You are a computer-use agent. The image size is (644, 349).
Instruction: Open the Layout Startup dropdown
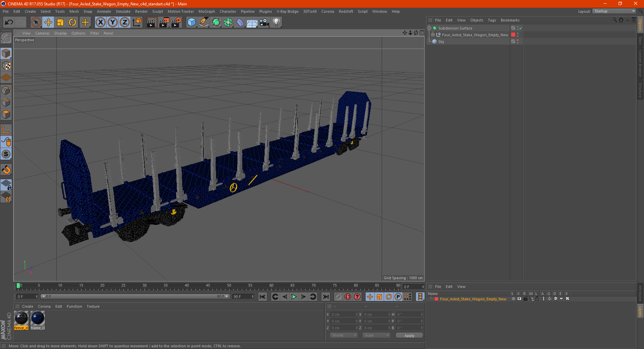tap(614, 11)
